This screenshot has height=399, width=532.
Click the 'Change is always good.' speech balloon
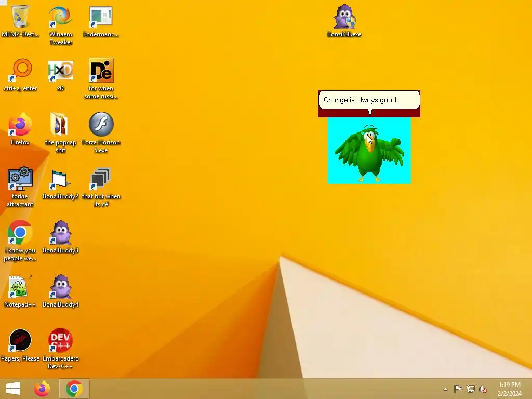coord(369,100)
